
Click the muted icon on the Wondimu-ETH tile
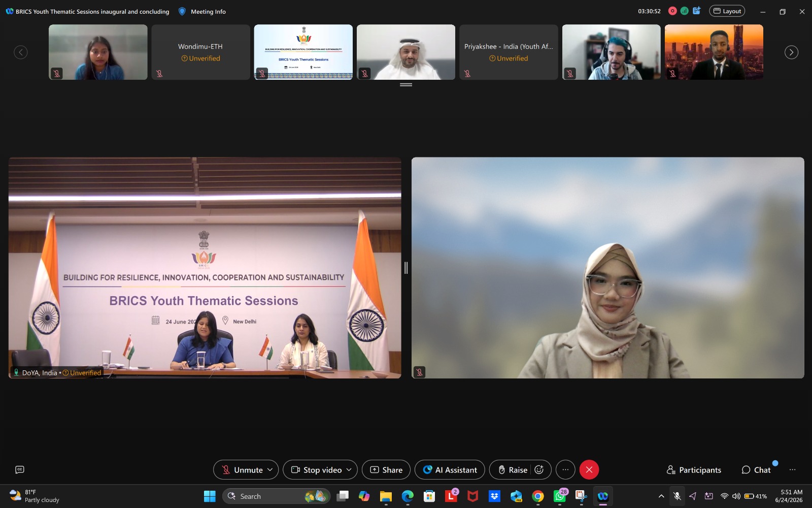(x=159, y=74)
